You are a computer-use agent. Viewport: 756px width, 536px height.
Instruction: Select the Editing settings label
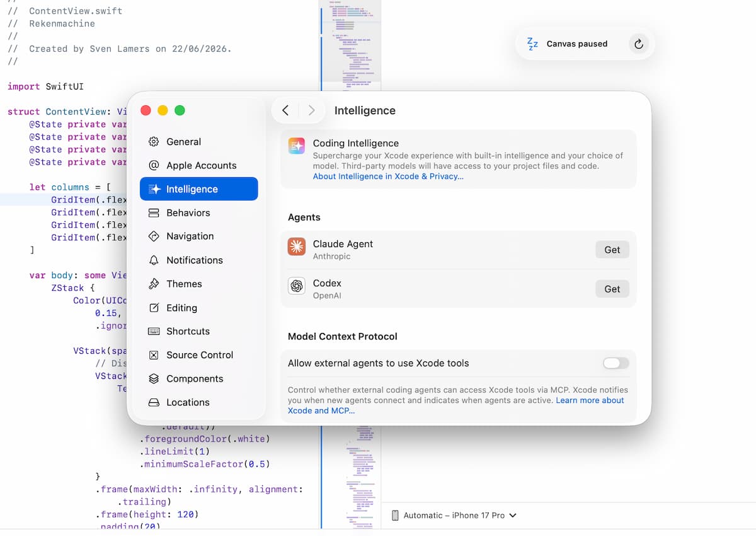(x=181, y=308)
